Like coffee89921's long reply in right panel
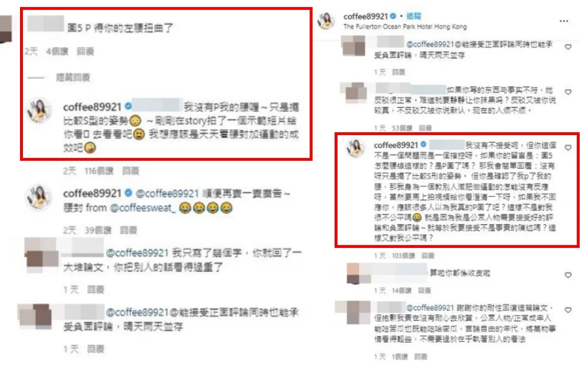Viewport: 588px width, 366px height. coord(568,147)
